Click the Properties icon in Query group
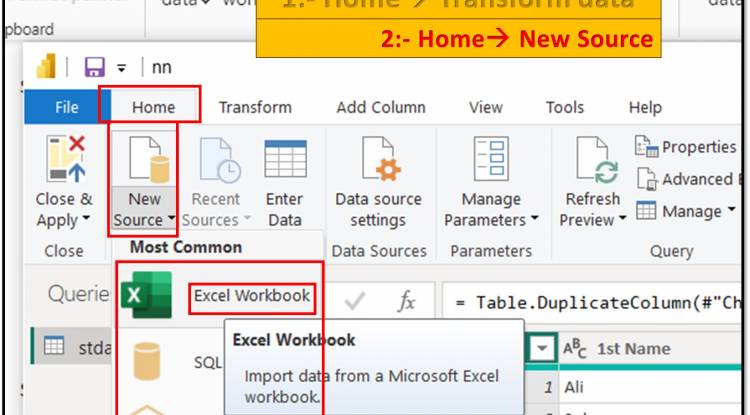Screen dimensions: 750x415 (646, 147)
